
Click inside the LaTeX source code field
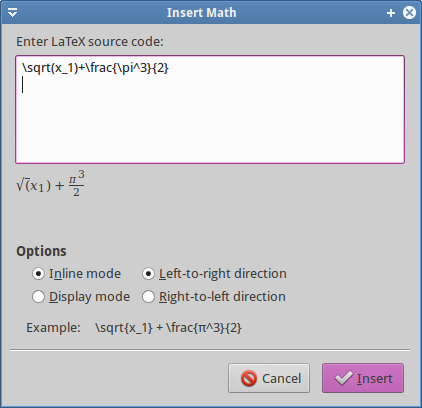pos(210,110)
